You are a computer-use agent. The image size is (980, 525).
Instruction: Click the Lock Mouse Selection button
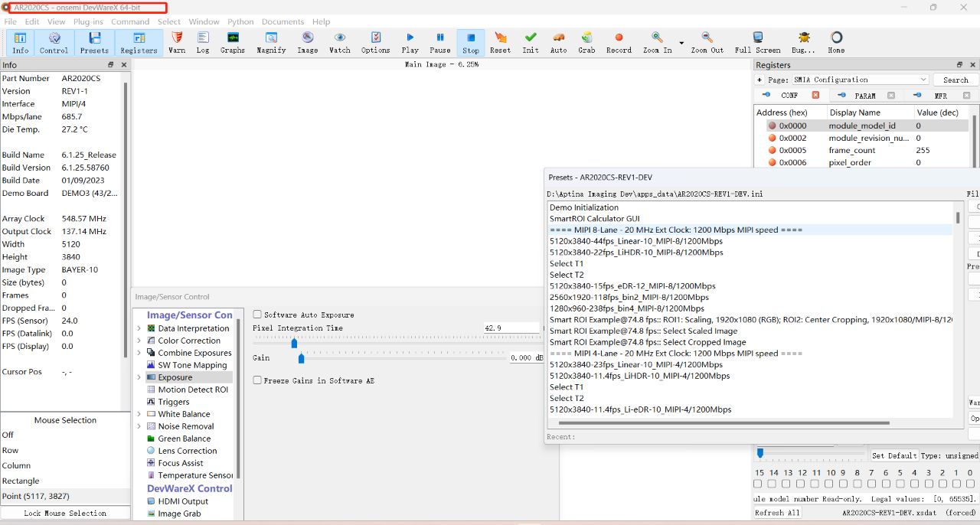point(65,513)
